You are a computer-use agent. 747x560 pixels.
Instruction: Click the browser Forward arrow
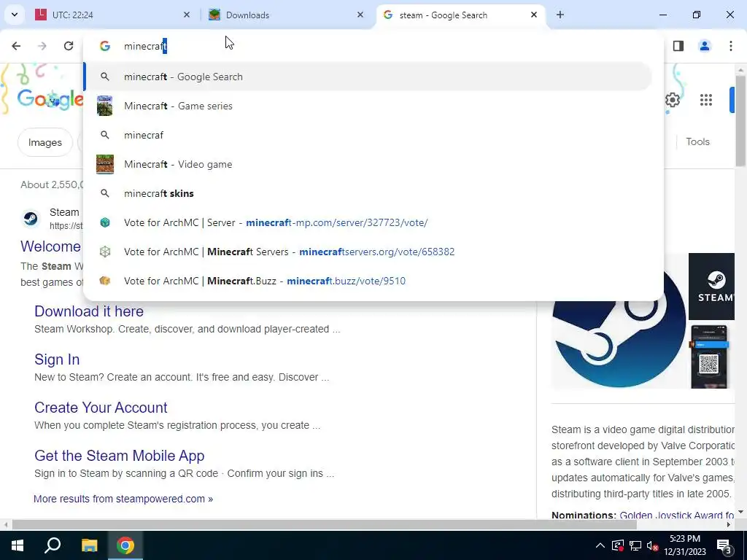pyautogui.click(x=42, y=46)
